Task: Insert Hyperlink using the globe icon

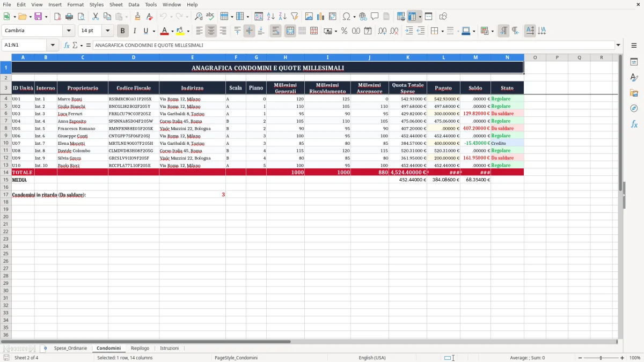Action: coord(363,17)
